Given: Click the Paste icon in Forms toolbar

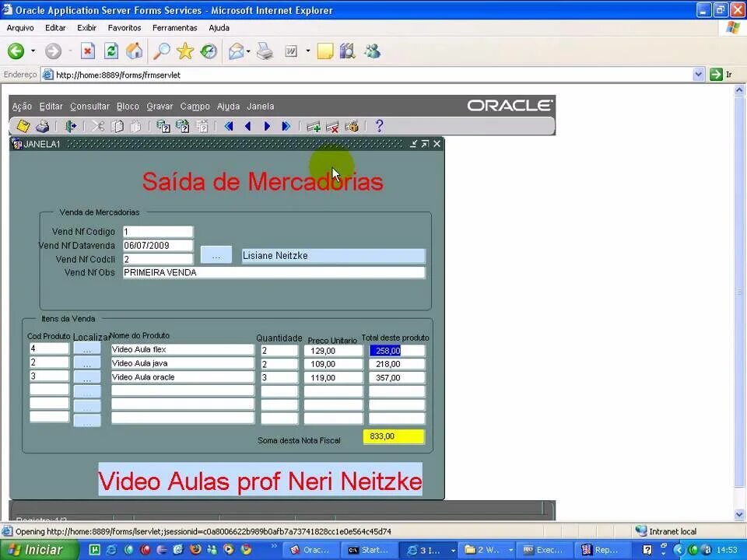Looking at the screenshot, I should tap(135, 126).
